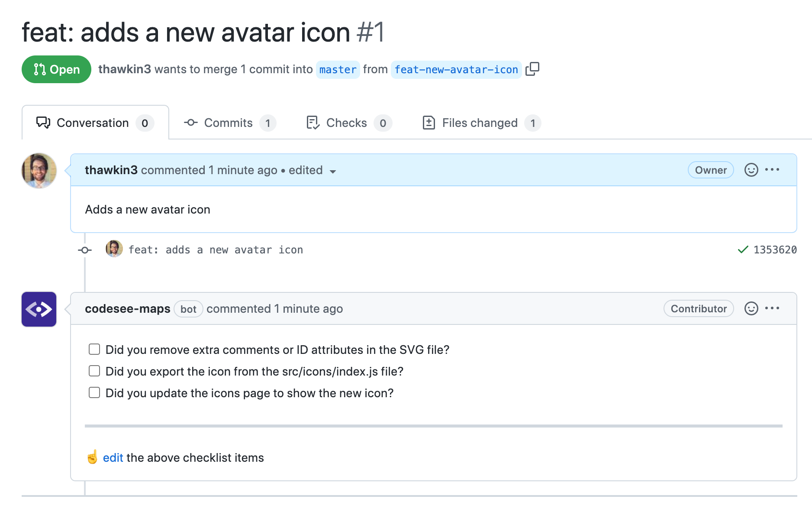This screenshot has width=812, height=512.
Task: Add reaction to codesee-maps comment
Action: (x=751, y=308)
